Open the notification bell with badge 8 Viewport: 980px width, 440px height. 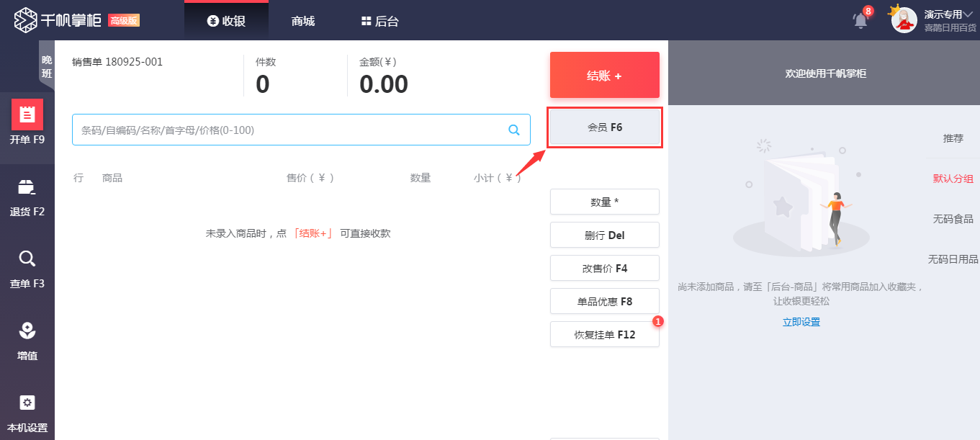pos(860,19)
